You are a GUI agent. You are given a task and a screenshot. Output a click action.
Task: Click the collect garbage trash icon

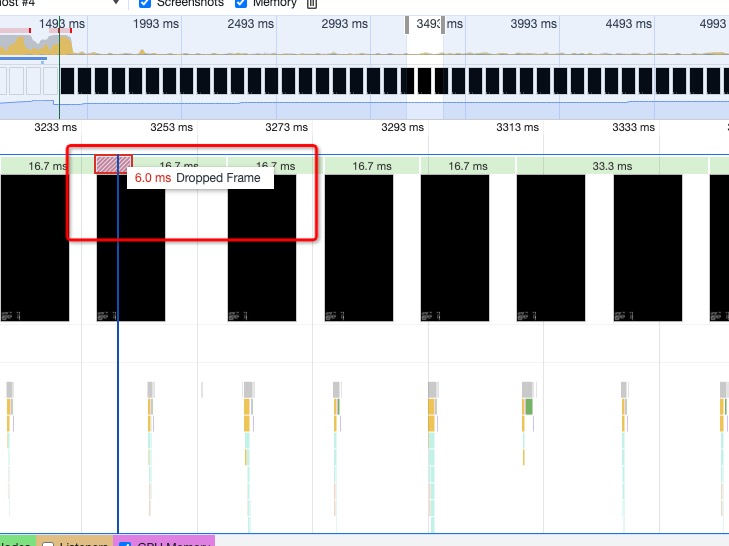(x=312, y=4)
